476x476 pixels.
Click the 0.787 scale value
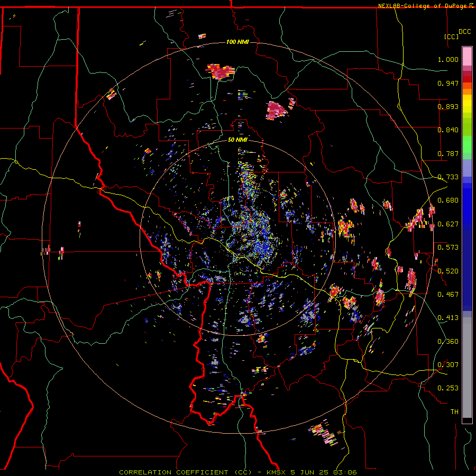pos(448,153)
